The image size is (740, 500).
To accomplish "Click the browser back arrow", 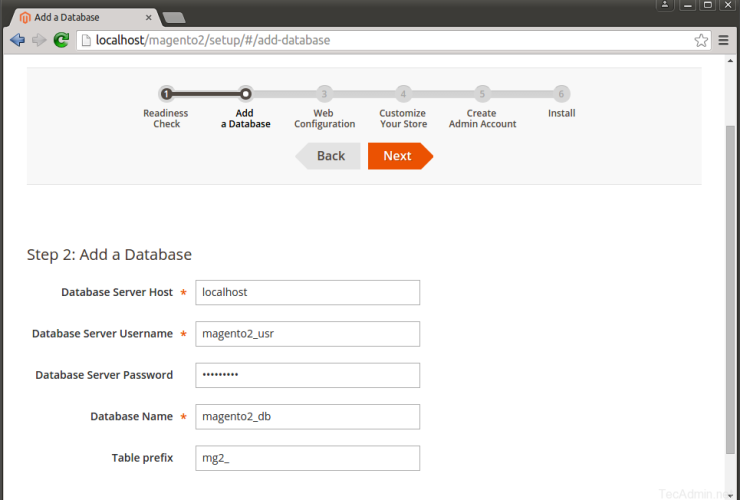I will pyautogui.click(x=17, y=40).
